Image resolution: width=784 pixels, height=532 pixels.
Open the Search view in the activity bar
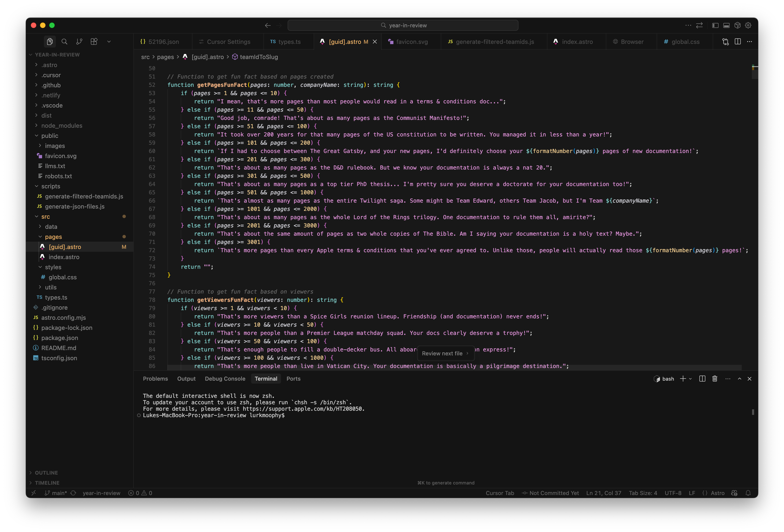(64, 42)
